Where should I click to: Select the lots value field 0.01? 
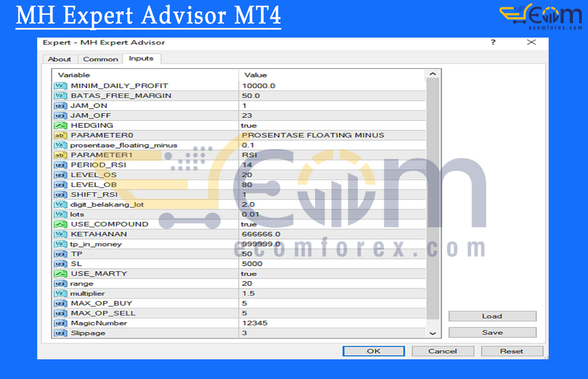(251, 214)
